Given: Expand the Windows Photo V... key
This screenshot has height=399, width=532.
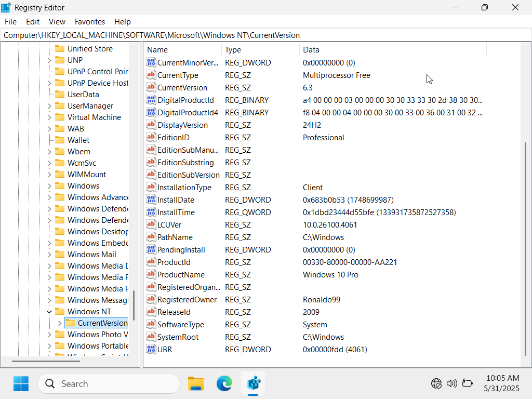Looking at the screenshot, I should (49, 335).
